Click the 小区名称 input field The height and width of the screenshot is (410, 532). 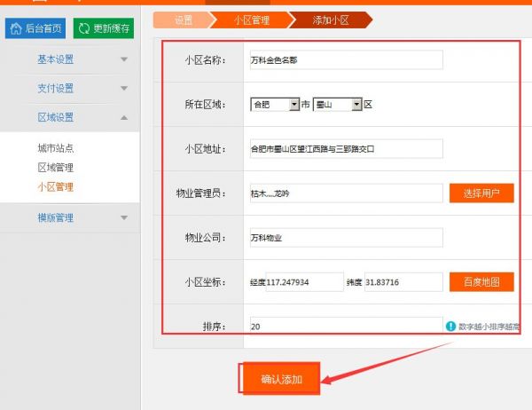pos(345,60)
